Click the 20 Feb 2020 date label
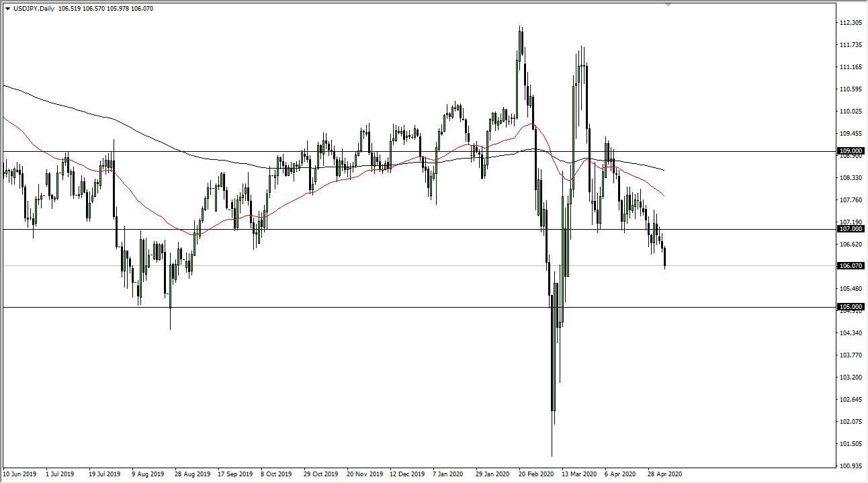The width and height of the screenshot is (868, 483). 537,474
